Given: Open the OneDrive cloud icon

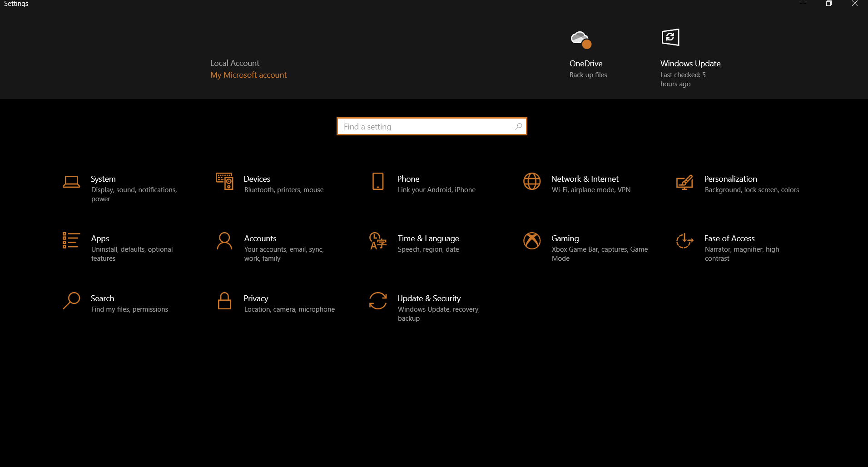Looking at the screenshot, I should click(581, 40).
